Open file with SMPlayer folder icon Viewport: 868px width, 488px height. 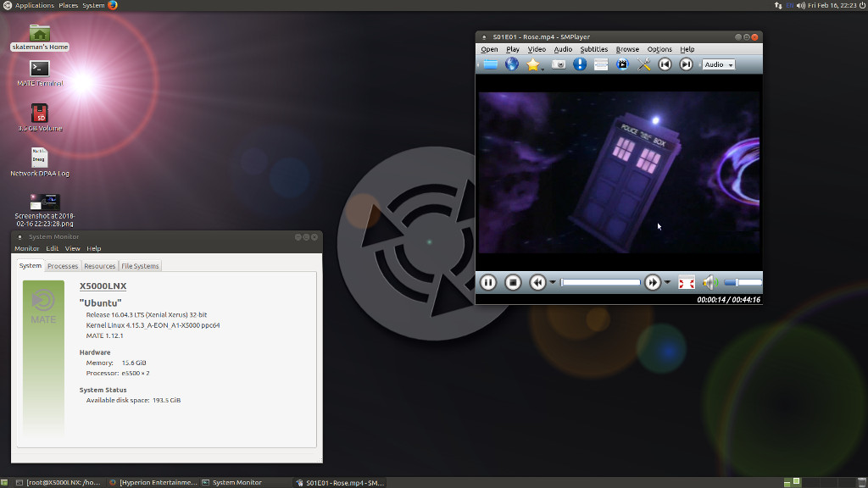pyautogui.click(x=491, y=64)
